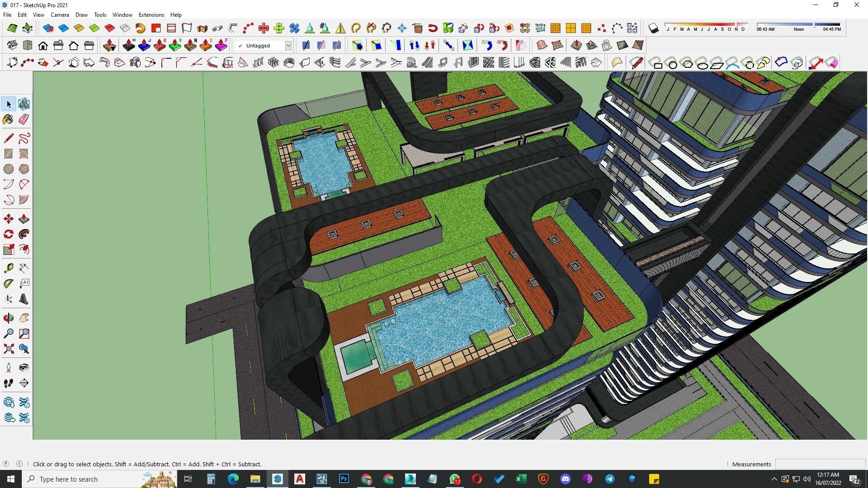Toggle shadows display button
Viewport: 868px width, 488px height.
pos(653,28)
